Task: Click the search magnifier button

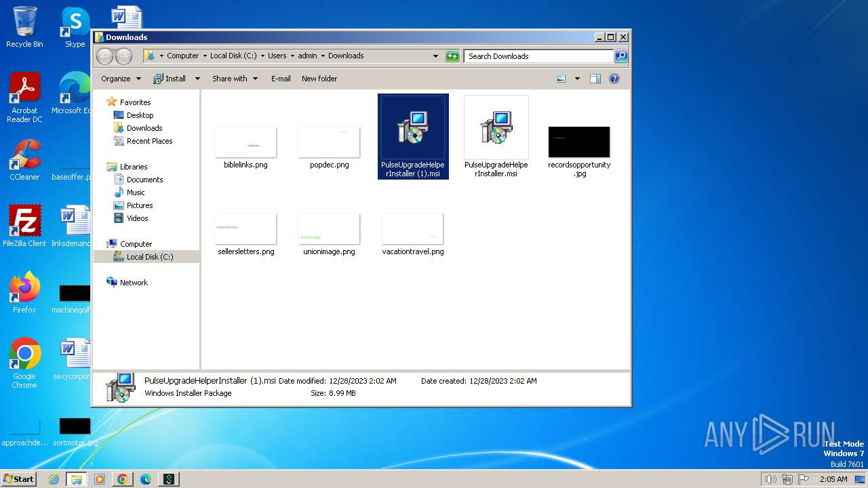Action: point(620,56)
